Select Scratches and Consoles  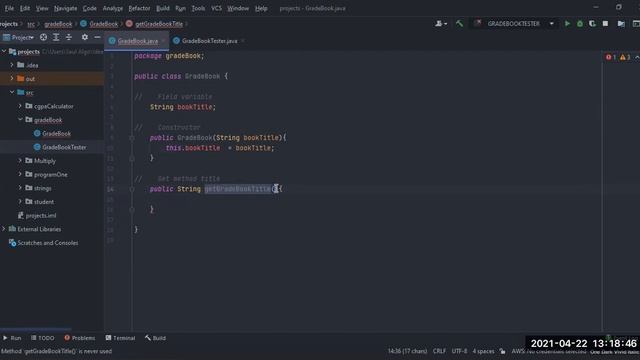(48, 242)
